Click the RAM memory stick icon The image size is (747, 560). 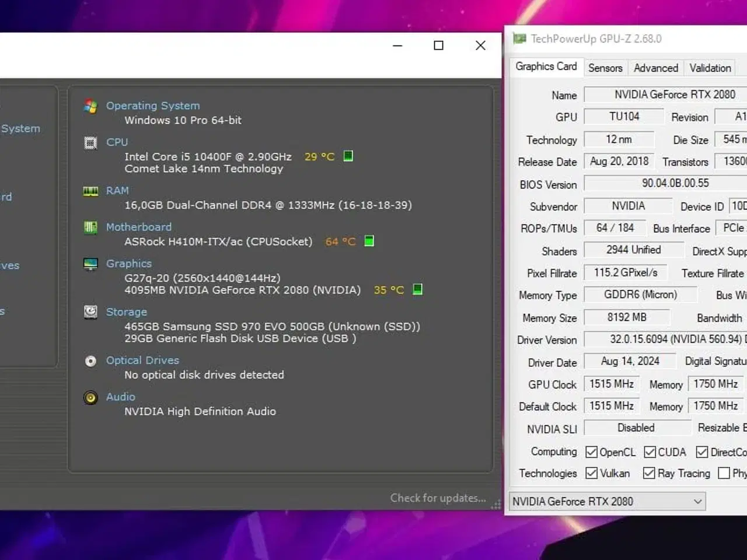point(90,191)
